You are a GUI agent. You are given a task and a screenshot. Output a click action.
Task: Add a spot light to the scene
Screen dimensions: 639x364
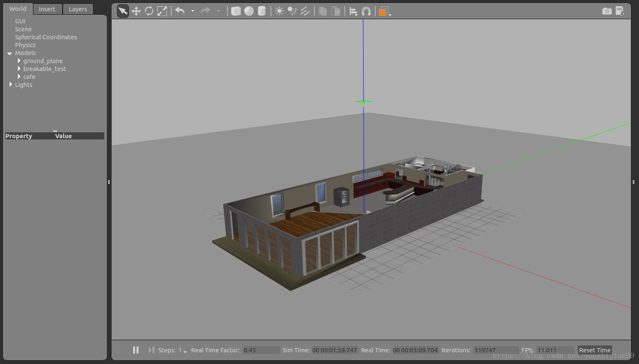click(x=292, y=11)
